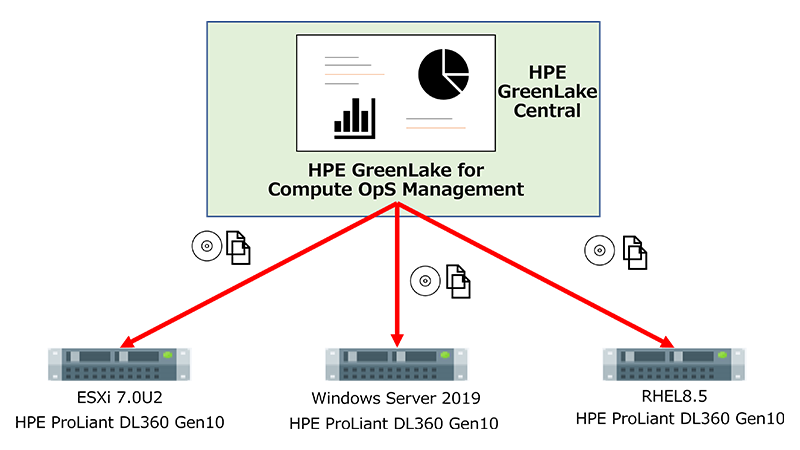Click the documents icon above ESXi server

click(238, 247)
